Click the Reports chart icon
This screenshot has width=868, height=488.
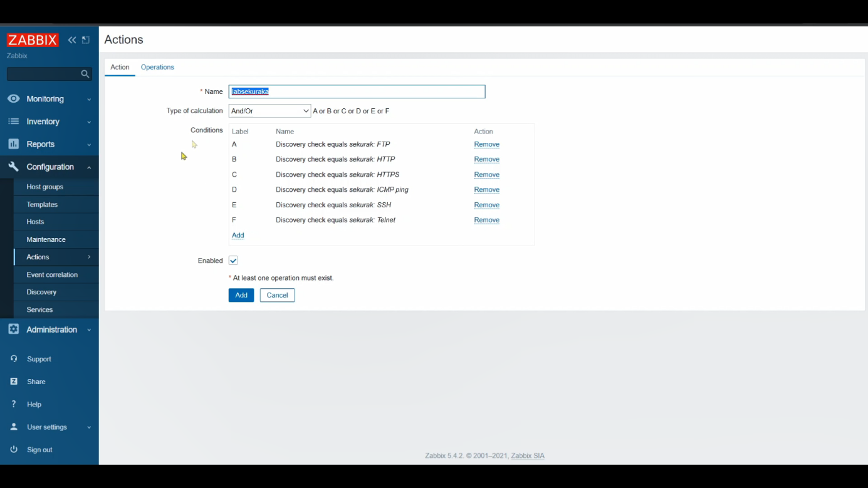pyautogui.click(x=13, y=144)
